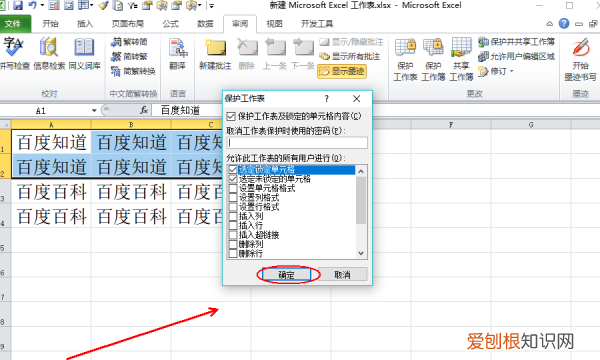Switch to Home (开始) tab

coord(50,24)
